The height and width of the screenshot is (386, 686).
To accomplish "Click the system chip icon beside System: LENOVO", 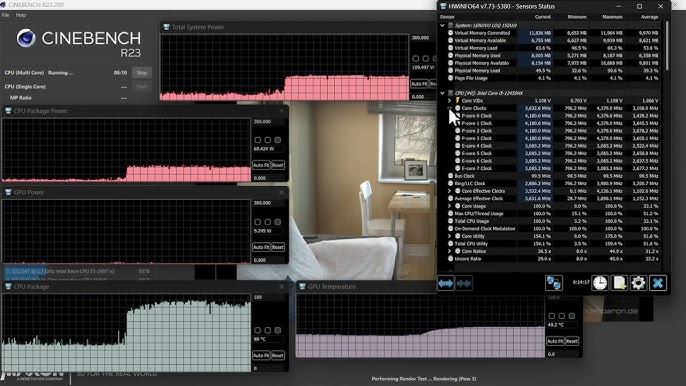I will [x=451, y=25].
